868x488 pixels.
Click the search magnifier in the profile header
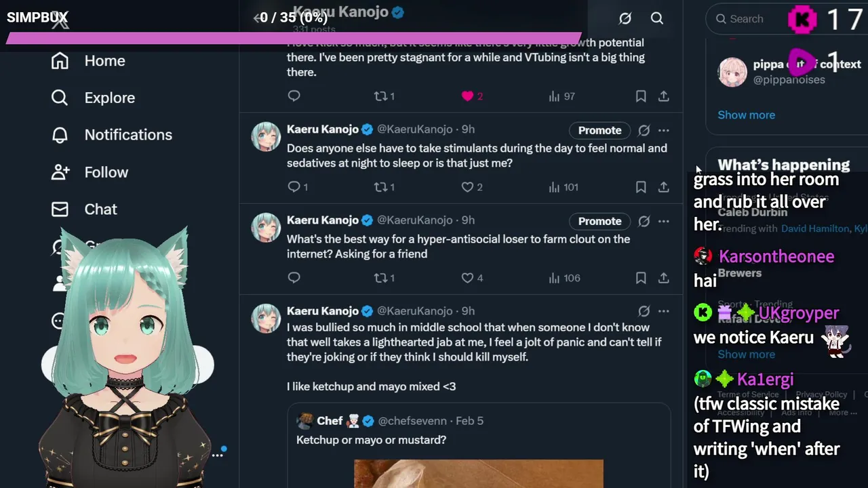tap(657, 18)
